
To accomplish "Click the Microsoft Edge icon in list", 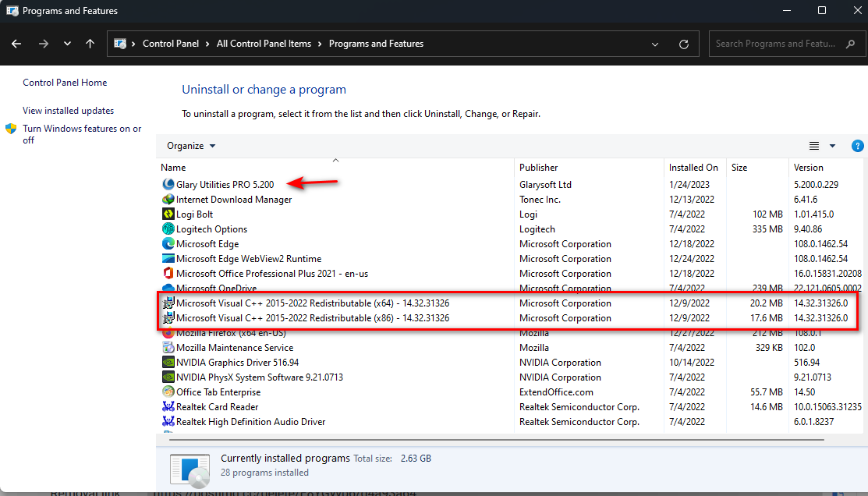I will [x=168, y=243].
